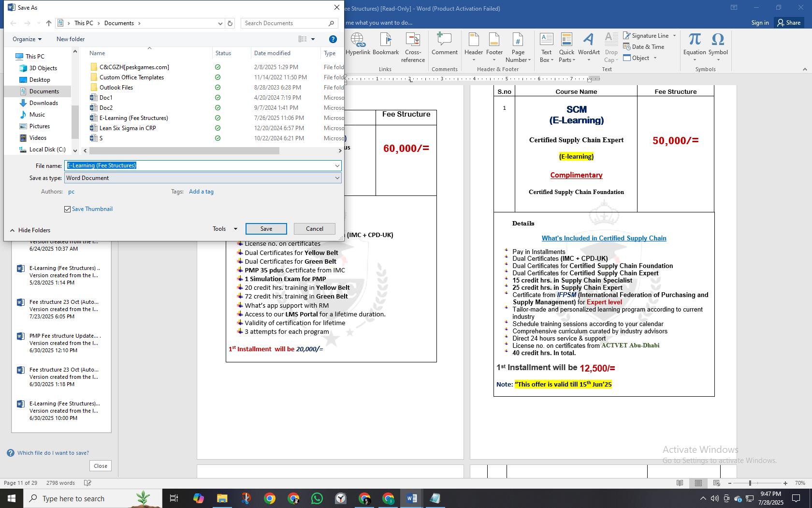Expand the File name dropdown
Image resolution: width=812 pixels, height=508 pixels.
337,165
